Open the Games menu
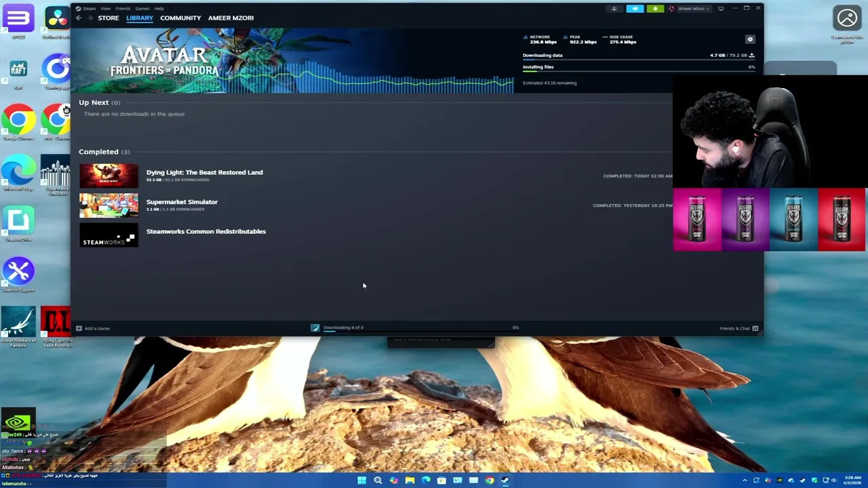Viewport: 868px width, 488px height. (142, 9)
